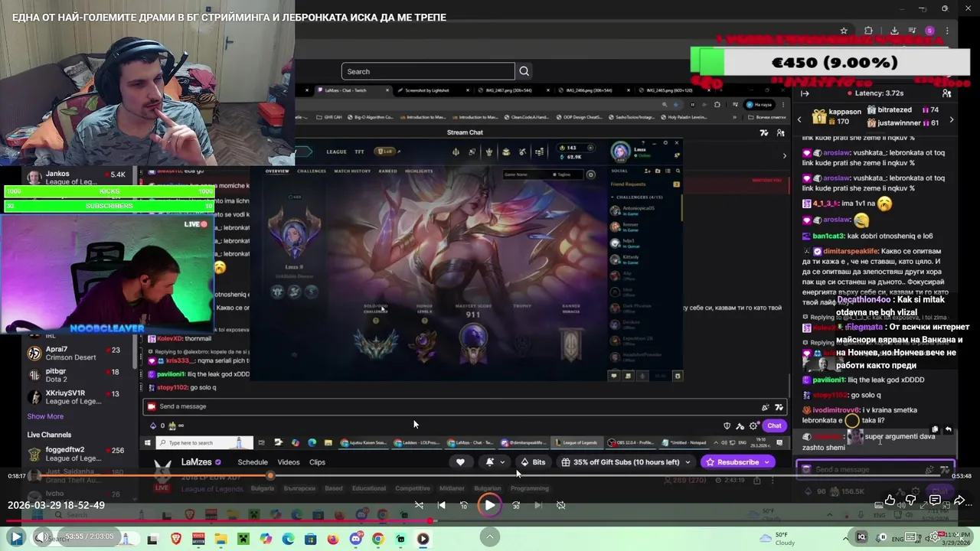This screenshot has height=551, width=980.
Task: Click the thumbs up like icon
Action: point(890,500)
